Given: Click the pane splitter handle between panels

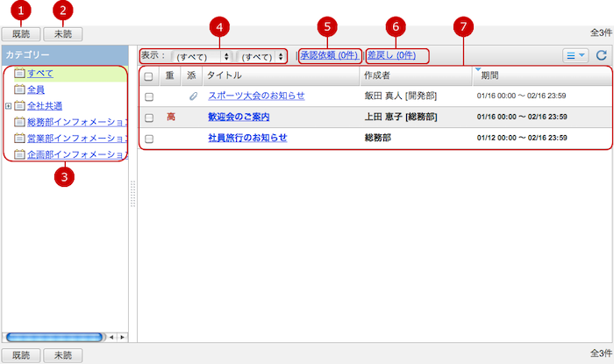Looking at the screenshot, I should pos(132,194).
